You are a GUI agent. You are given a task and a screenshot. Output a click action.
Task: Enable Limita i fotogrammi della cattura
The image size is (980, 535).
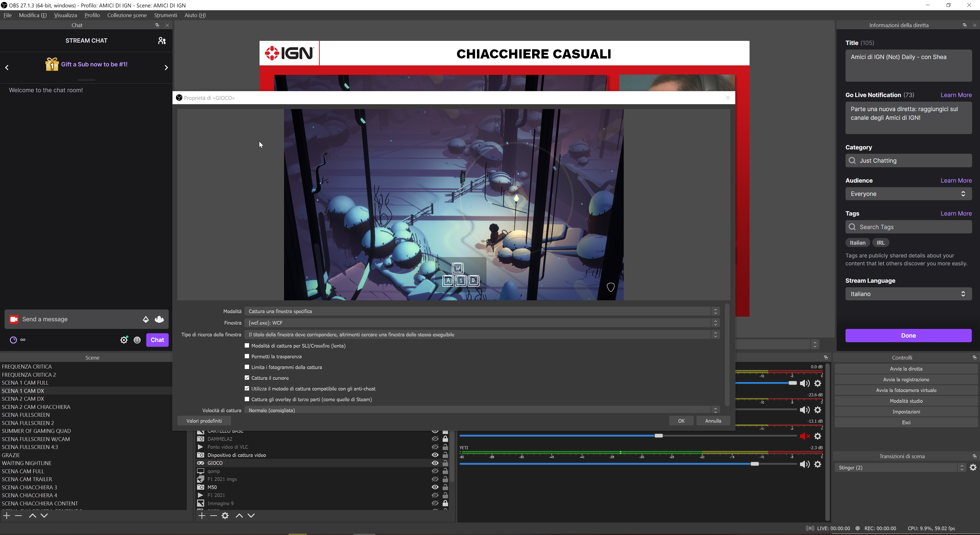(247, 367)
